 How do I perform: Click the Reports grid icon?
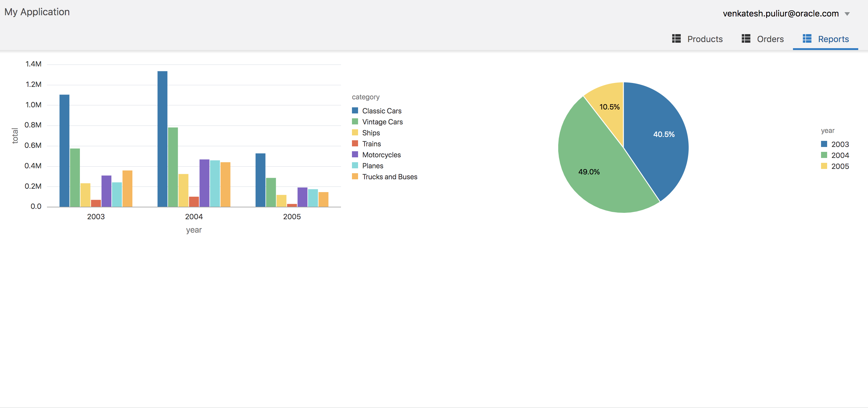tap(807, 38)
